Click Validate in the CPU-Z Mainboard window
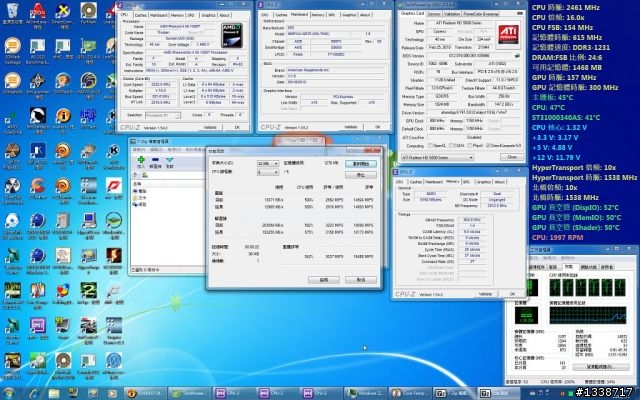Screen dimensions: 640x400 pyautogui.click(x=351, y=127)
